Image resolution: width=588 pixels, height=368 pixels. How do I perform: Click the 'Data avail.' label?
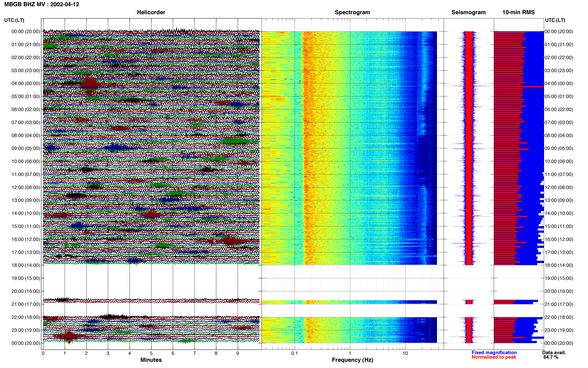coord(554,353)
